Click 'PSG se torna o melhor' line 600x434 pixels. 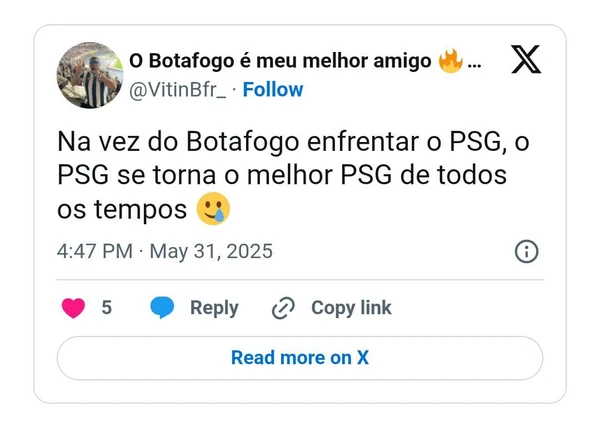(195, 175)
